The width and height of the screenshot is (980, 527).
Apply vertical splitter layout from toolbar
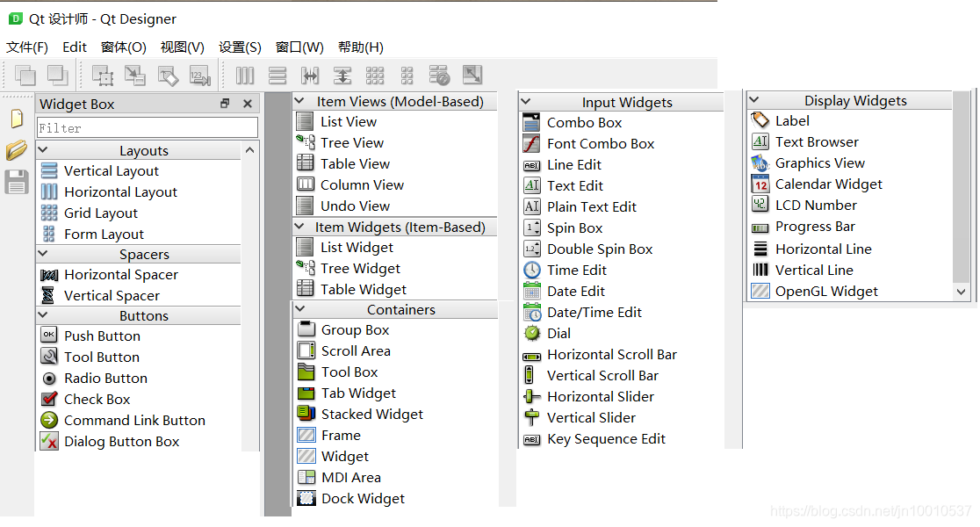pyautogui.click(x=342, y=76)
